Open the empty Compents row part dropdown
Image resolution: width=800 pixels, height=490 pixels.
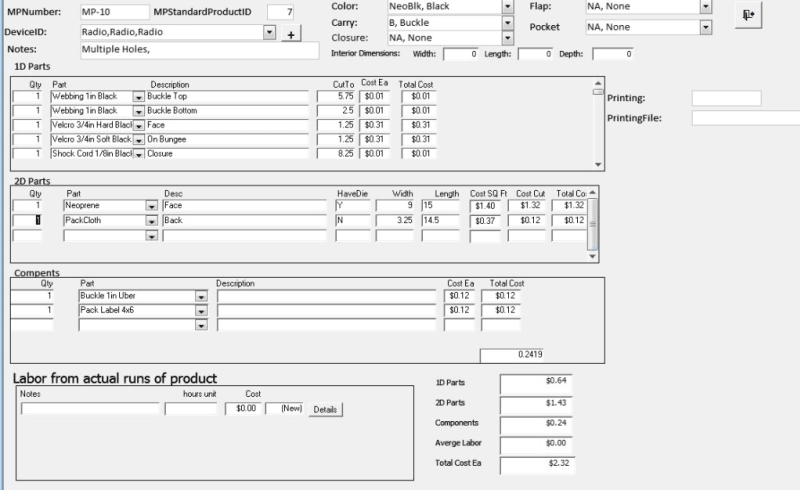(x=202, y=325)
